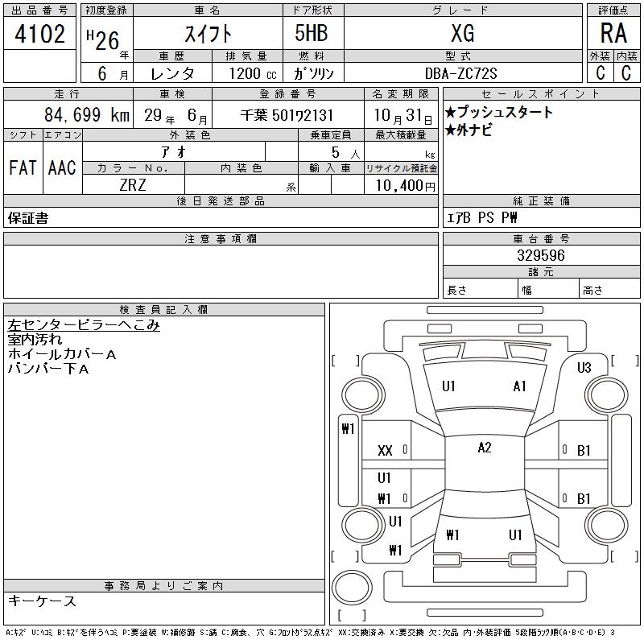Click the U3 damage mark on the car diagram
Viewport: 644px width, 644px height.
(x=584, y=368)
